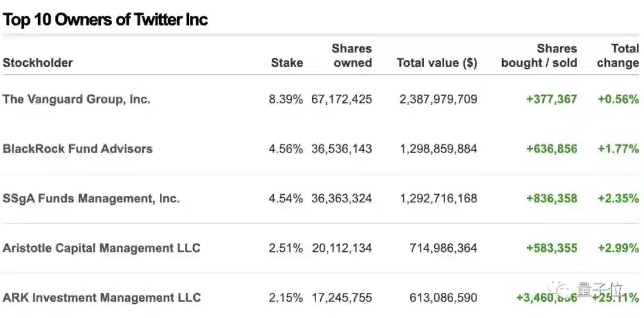
Task: Select BlackRock's 36,536,143 shares owned cell
Action: [342, 148]
